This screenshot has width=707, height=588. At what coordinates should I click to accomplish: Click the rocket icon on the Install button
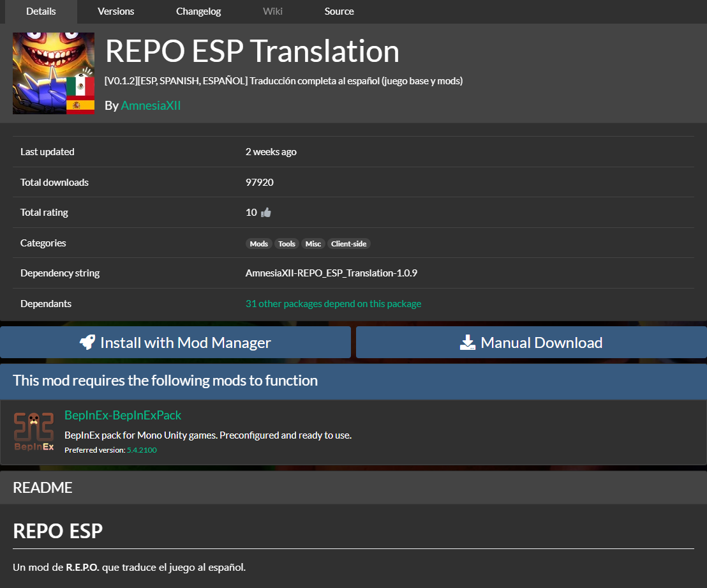tap(87, 342)
